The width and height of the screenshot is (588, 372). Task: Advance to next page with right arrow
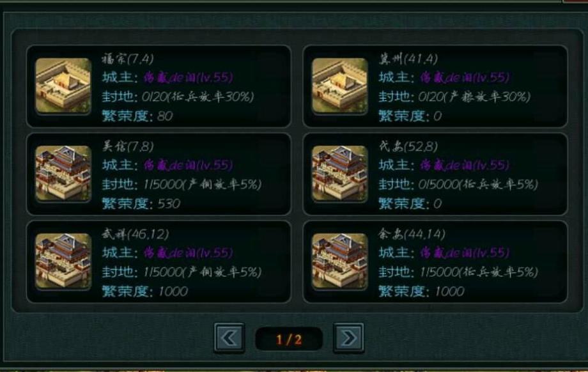click(x=348, y=338)
